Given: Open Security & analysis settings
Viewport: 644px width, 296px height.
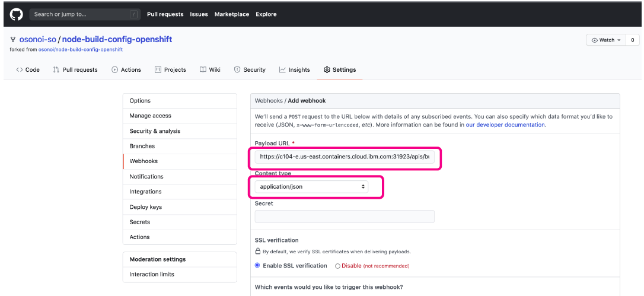Looking at the screenshot, I should pyautogui.click(x=180, y=131).
